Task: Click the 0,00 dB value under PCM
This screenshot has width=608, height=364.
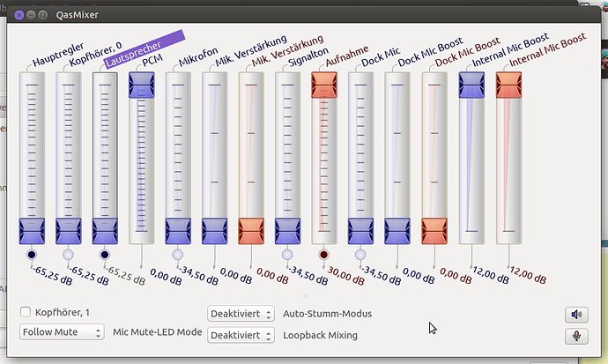Action: pyautogui.click(x=166, y=277)
